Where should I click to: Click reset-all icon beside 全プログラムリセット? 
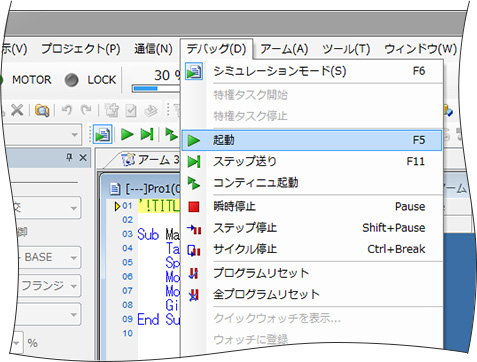[194, 295]
